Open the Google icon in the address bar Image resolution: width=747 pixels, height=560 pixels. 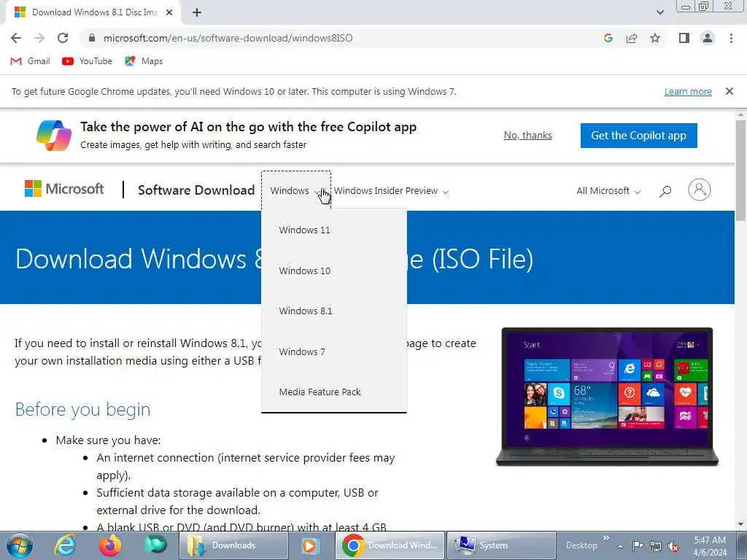click(608, 38)
